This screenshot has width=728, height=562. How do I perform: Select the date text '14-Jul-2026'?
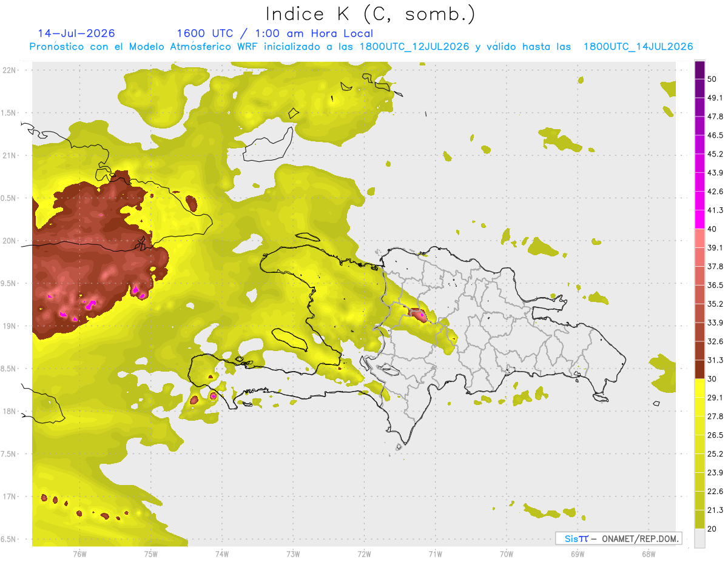click(x=76, y=33)
